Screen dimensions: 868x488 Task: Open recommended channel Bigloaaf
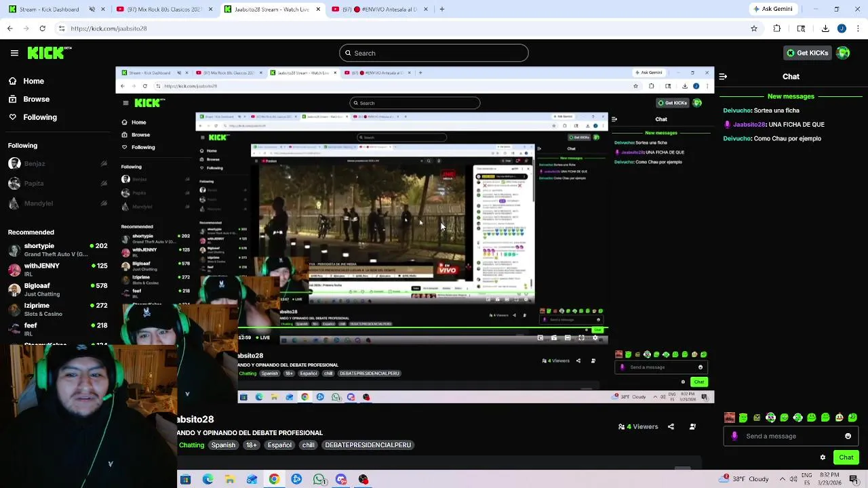58,289
